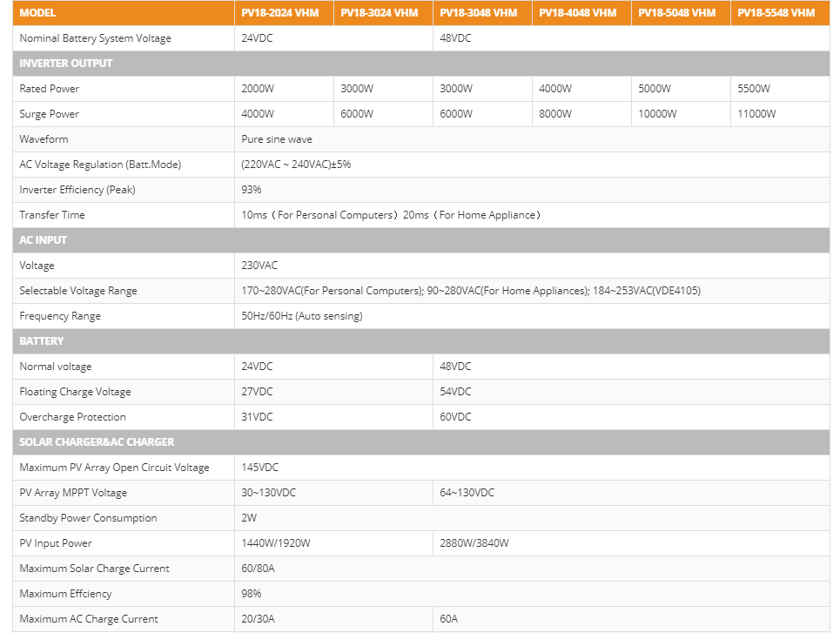Select the 11000W surge power value
This screenshot has height=633, width=840.
[x=756, y=114]
